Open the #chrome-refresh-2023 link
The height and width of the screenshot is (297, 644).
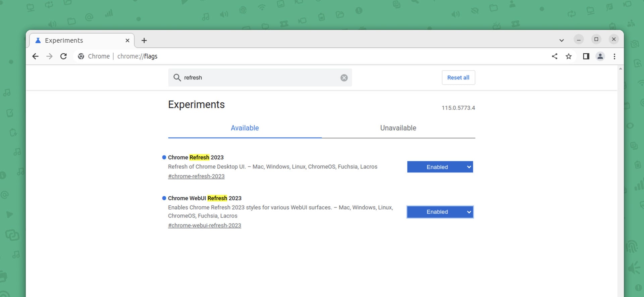click(196, 176)
